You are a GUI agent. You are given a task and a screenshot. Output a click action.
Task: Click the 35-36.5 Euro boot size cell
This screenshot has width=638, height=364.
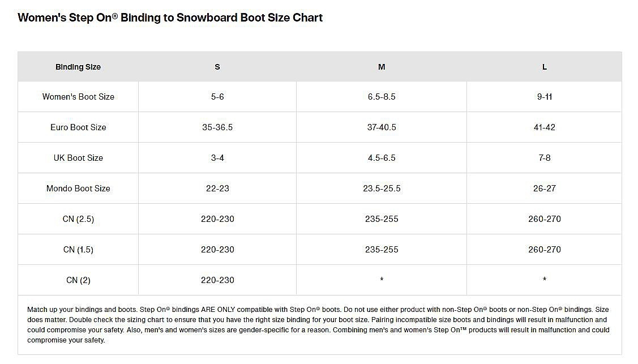pyautogui.click(x=217, y=127)
